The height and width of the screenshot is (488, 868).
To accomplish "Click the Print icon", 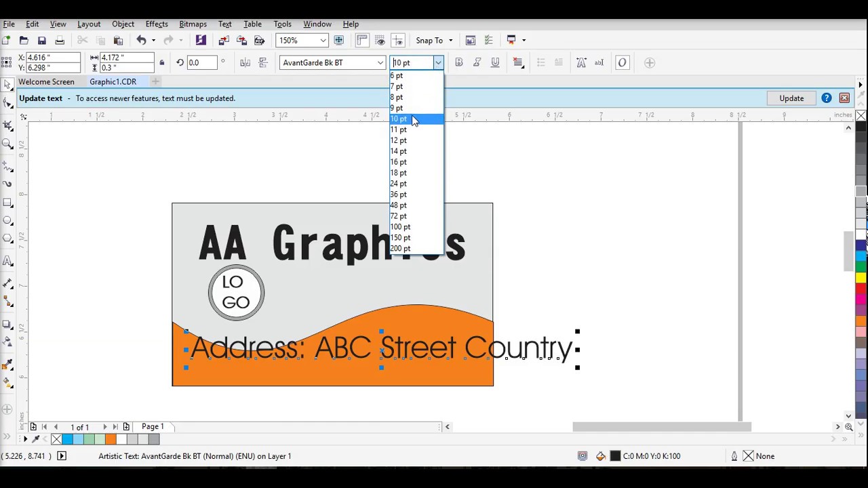I will [x=60, y=41].
